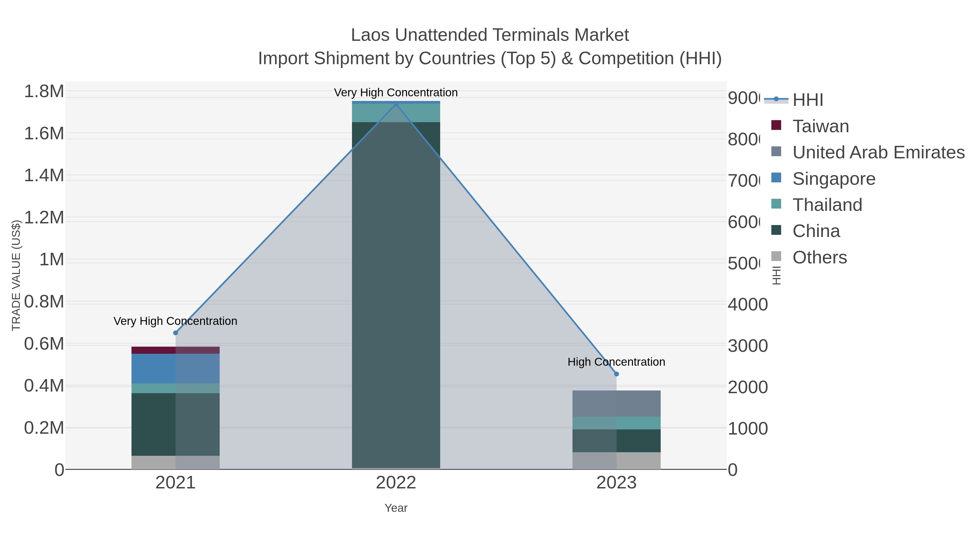The height and width of the screenshot is (551, 980).
Task: Click the Thailand segment of the 2022 bar
Action: coord(396,113)
